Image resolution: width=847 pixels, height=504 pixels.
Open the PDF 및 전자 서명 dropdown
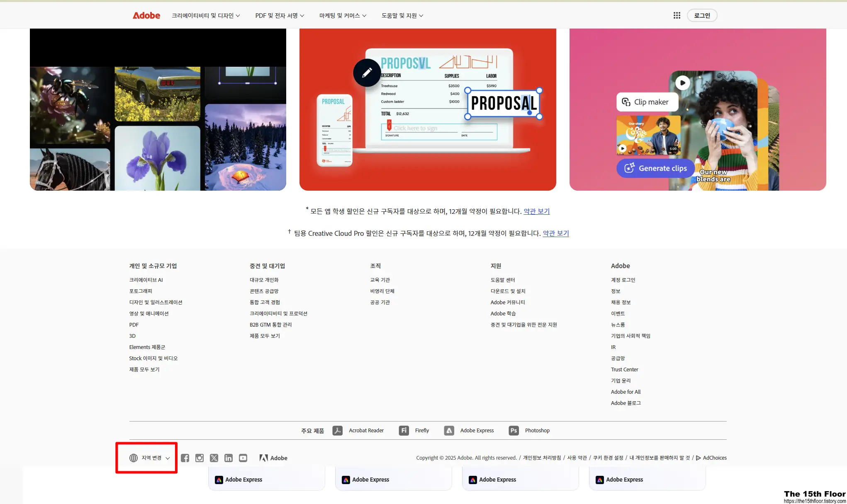pyautogui.click(x=280, y=15)
